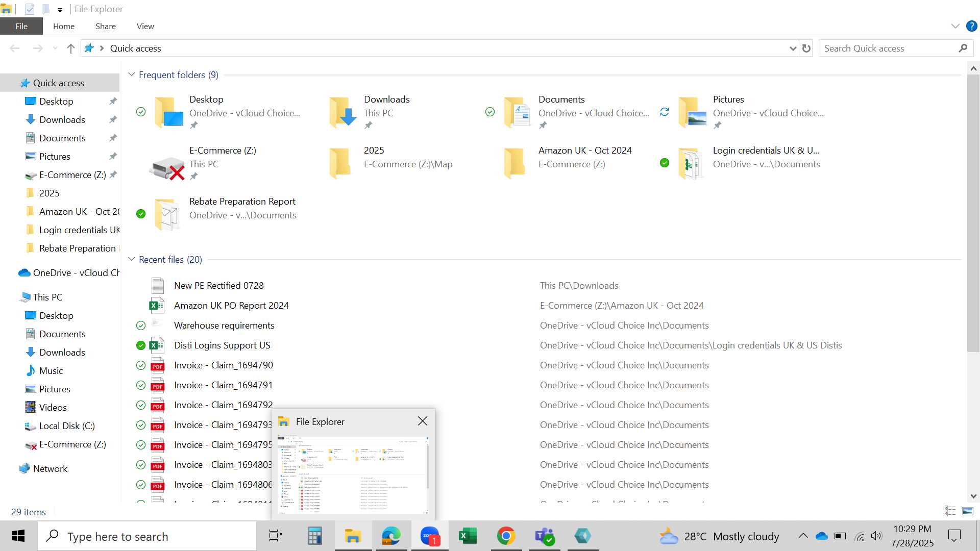Open address bar history dropdown
Image resolution: width=980 pixels, height=551 pixels.
793,48
